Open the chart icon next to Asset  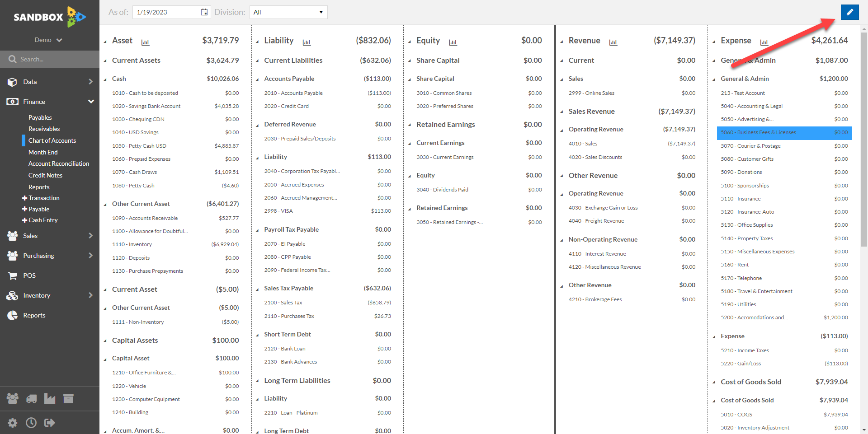pyautogui.click(x=145, y=42)
